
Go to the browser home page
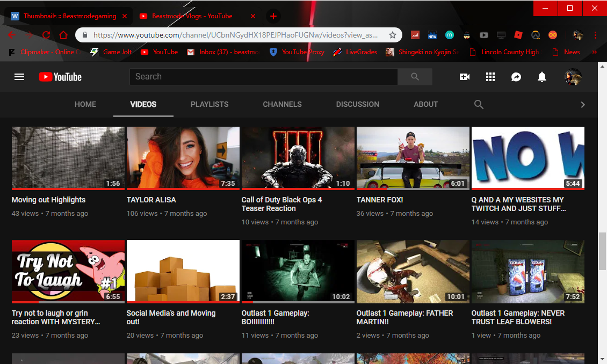click(63, 35)
